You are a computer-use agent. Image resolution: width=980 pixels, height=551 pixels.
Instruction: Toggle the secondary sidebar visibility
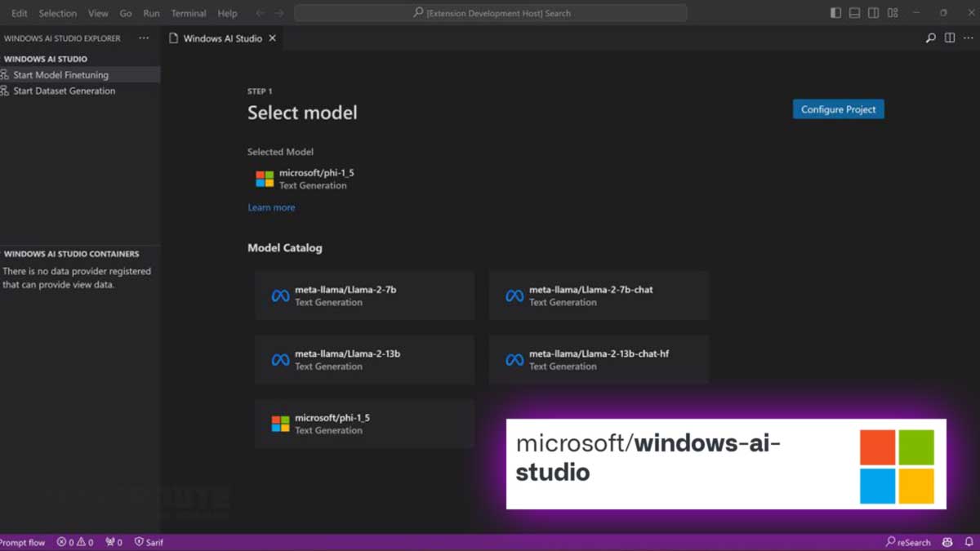(873, 13)
